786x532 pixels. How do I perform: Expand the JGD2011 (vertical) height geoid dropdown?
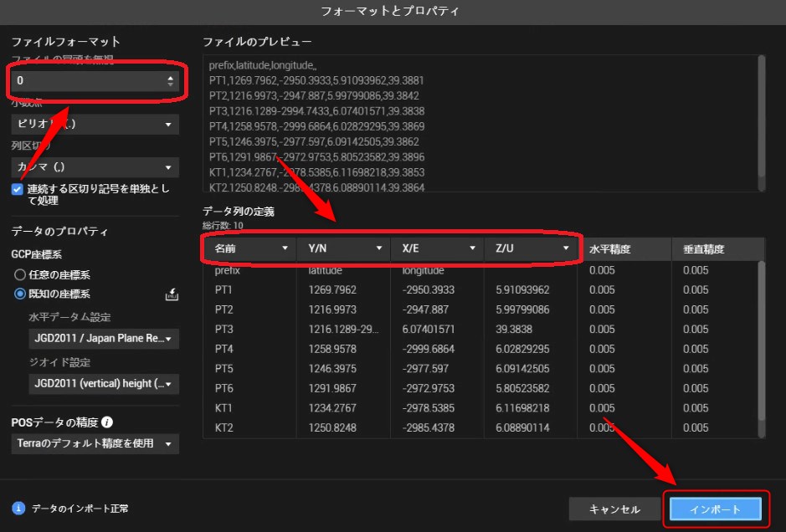[103, 384]
